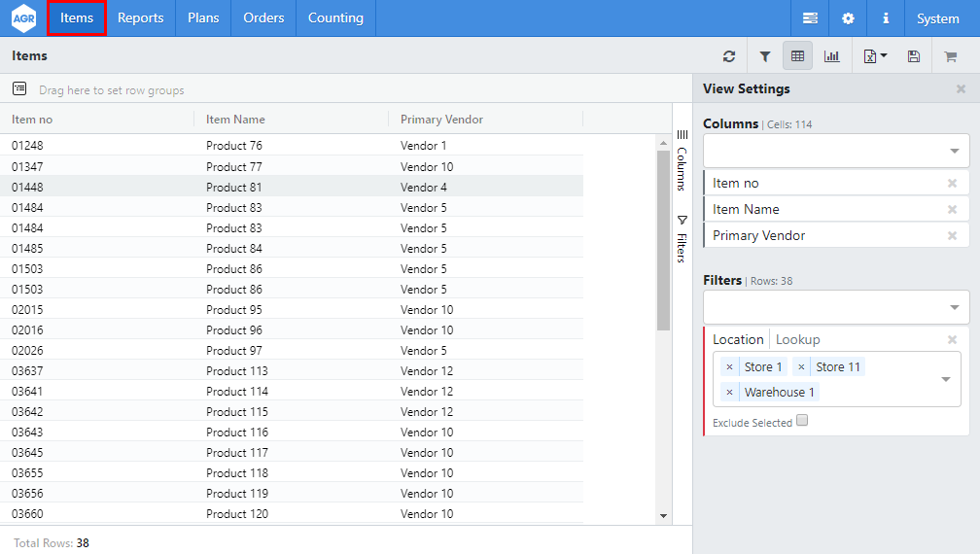Click the AGR logo
980x554 pixels.
23,18
